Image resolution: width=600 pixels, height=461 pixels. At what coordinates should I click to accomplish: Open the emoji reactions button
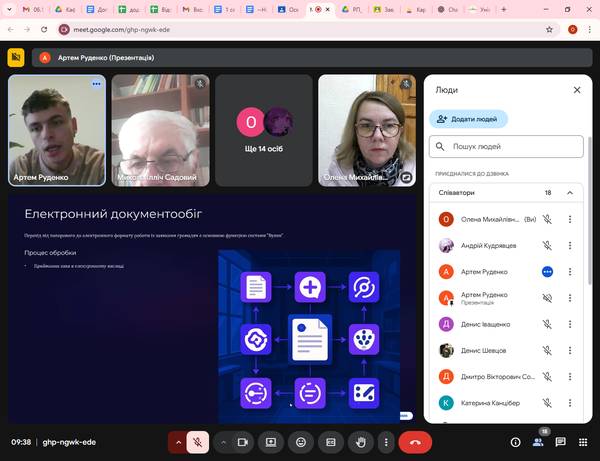point(300,441)
